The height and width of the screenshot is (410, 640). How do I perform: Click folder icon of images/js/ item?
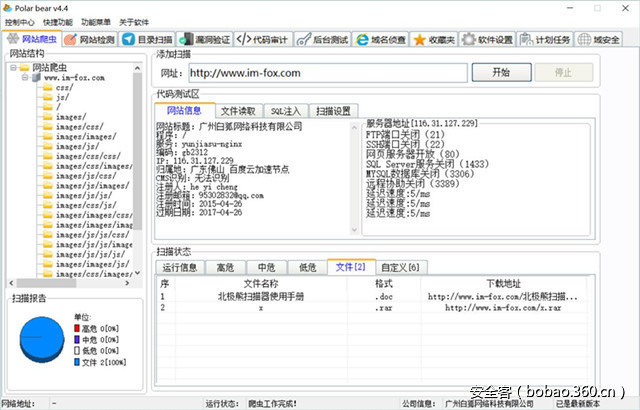48,146
